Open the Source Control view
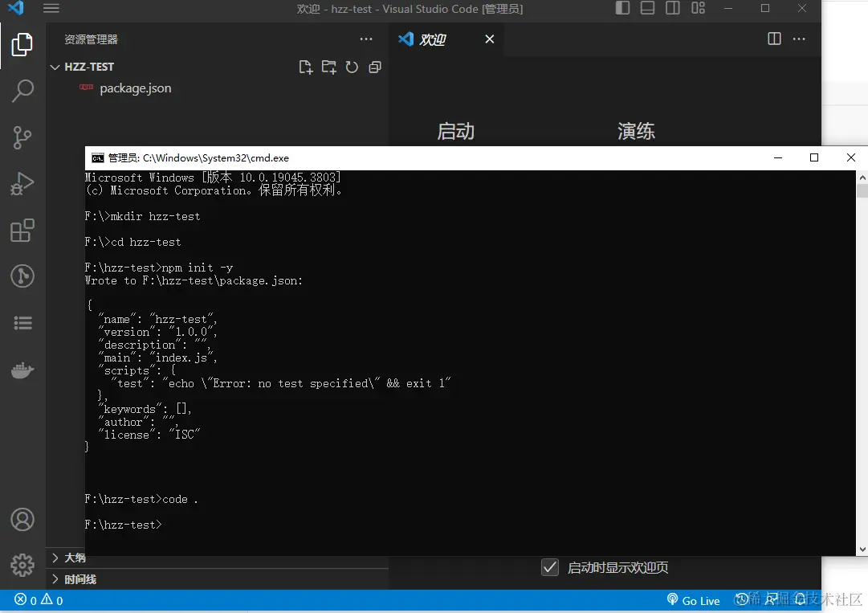 click(x=22, y=137)
